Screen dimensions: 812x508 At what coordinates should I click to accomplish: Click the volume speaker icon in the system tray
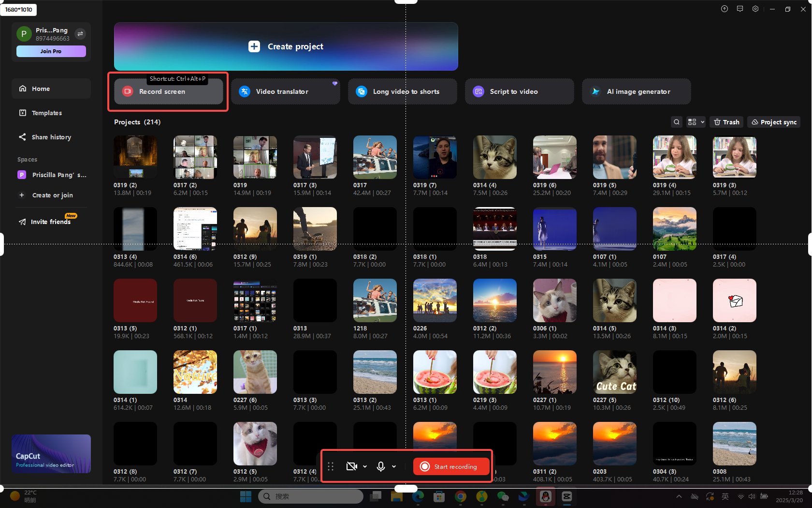[752, 496]
